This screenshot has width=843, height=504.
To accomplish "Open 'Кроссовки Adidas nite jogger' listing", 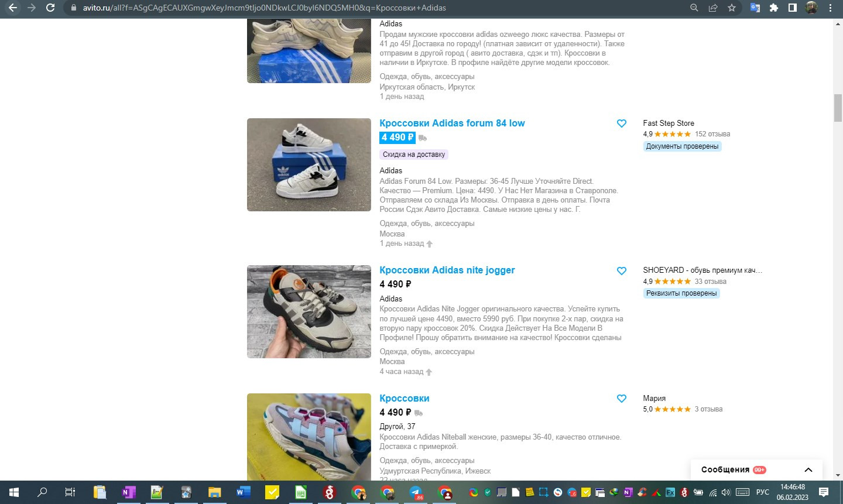I will (447, 270).
